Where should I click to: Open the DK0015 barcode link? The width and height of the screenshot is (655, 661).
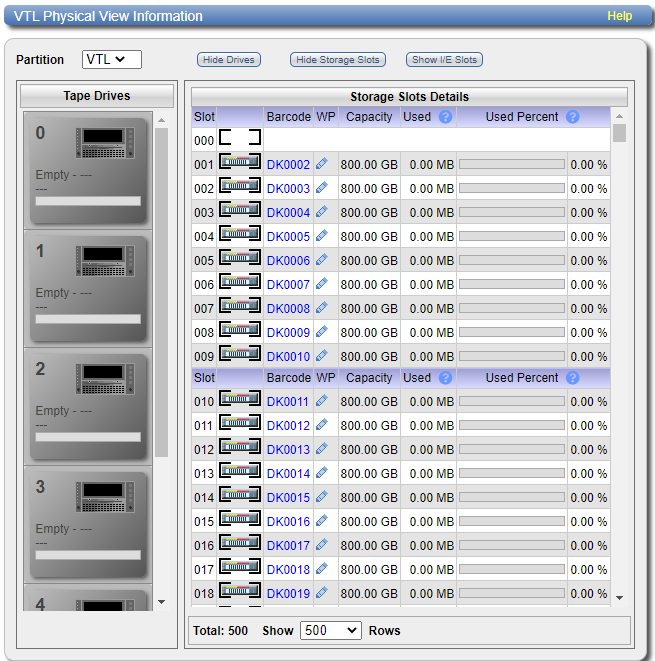[288, 498]
